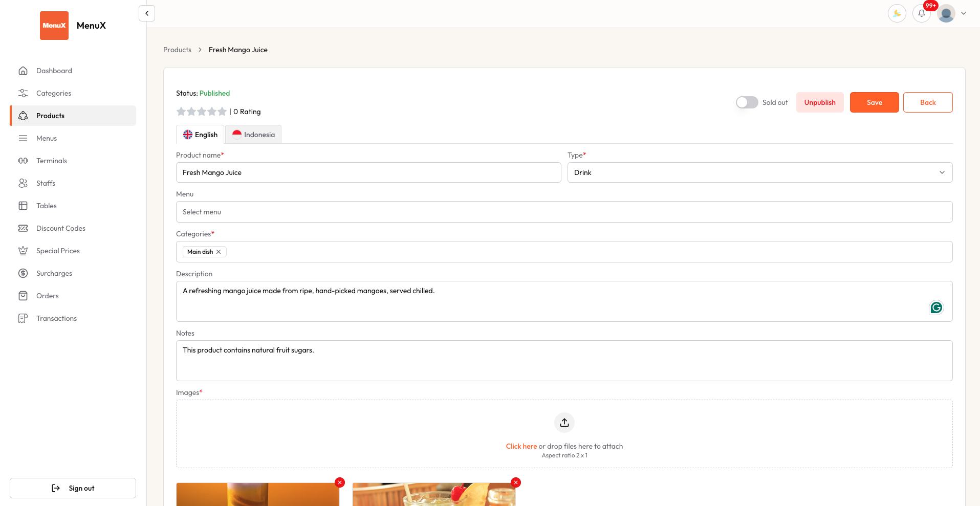Open the first product image thumbnail

tap(258, 494)
